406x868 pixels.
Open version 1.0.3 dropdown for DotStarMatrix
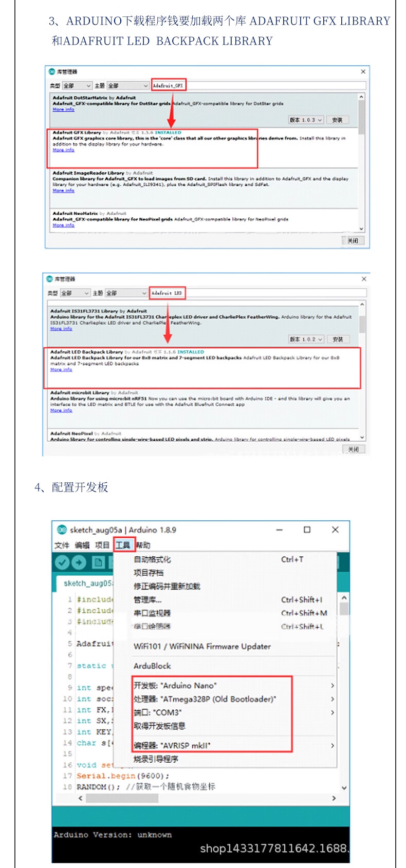pyautogui.click(x=306, y=120)
